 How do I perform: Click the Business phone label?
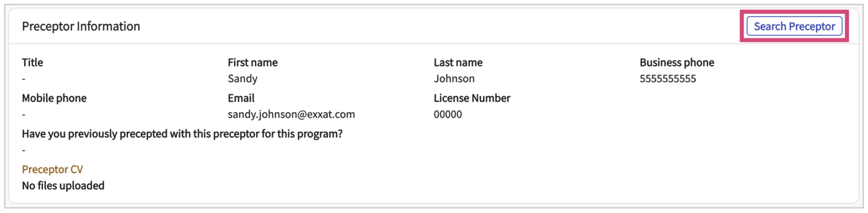[677, 63]
